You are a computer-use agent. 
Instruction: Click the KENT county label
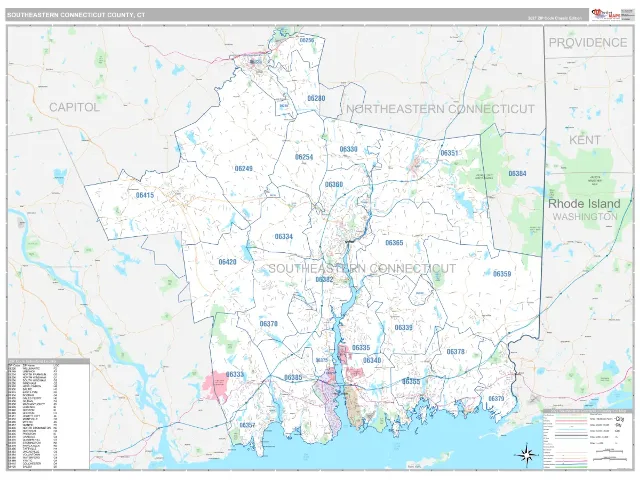[x=584, y=140]
